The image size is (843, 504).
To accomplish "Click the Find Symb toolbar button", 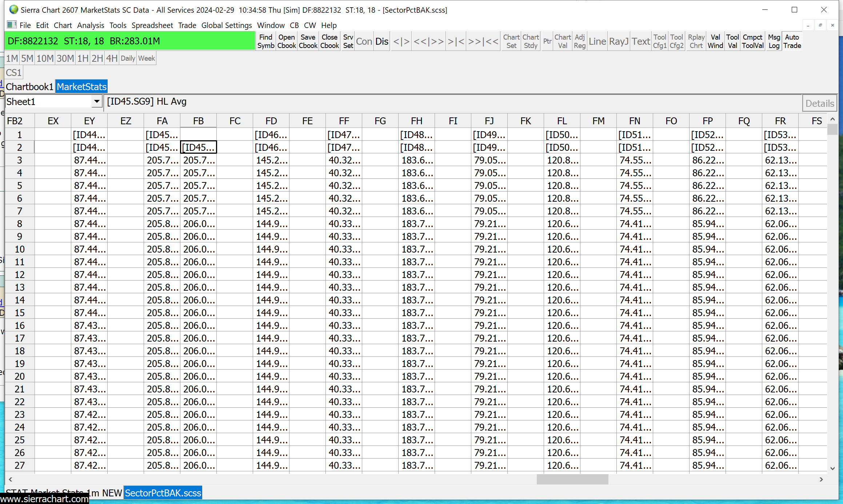I will point(265,41).
